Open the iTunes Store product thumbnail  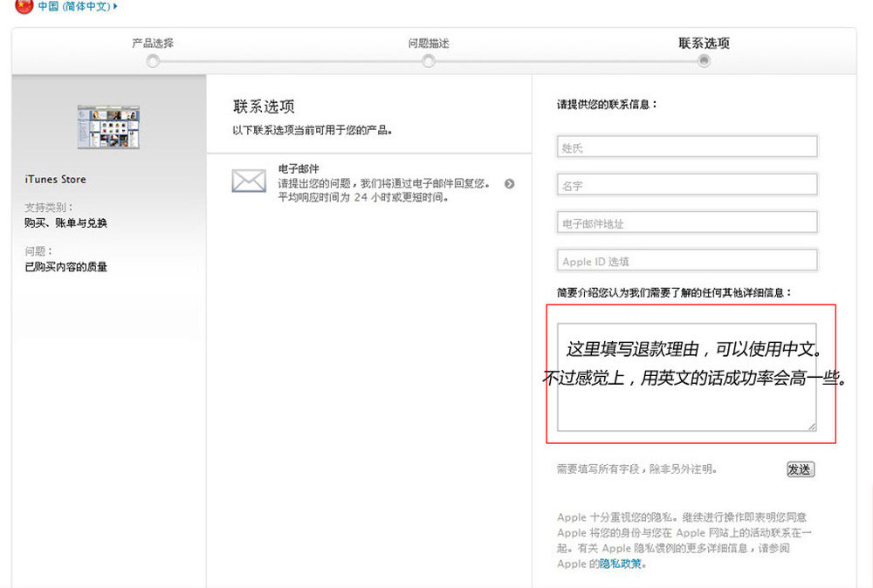pyautogui.click(x=108, y=126)
